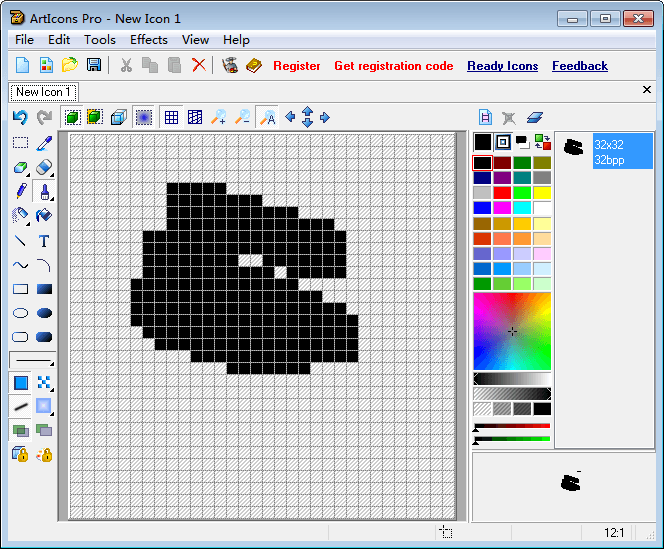Click the Undo arrow icon
Image resolution: width=664 pixels, height=549 pixels.
point(20,118)
